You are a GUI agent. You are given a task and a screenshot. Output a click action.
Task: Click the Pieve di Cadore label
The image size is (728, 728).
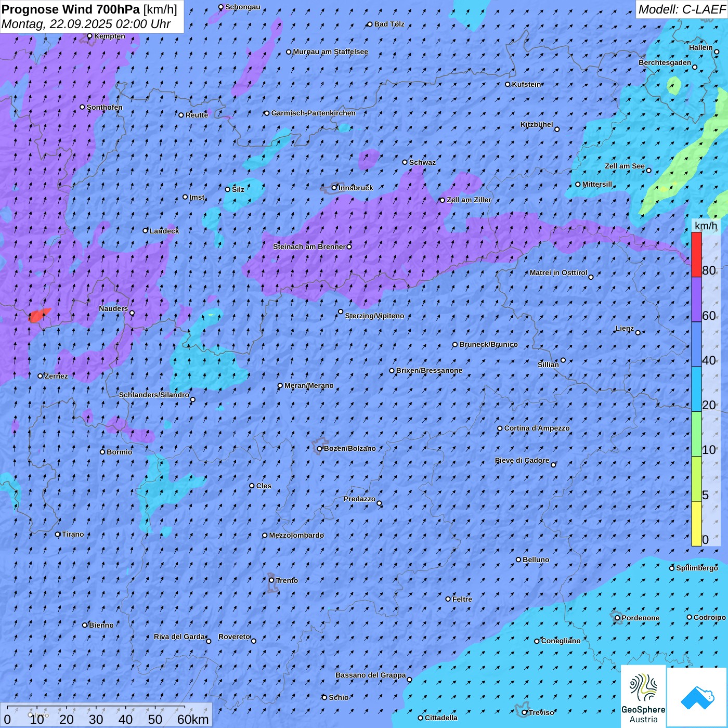coord(522,460)
